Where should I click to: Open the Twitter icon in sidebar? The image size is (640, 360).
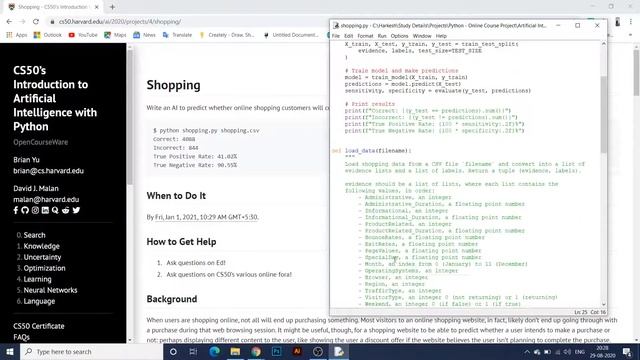[x=76, y=210]
